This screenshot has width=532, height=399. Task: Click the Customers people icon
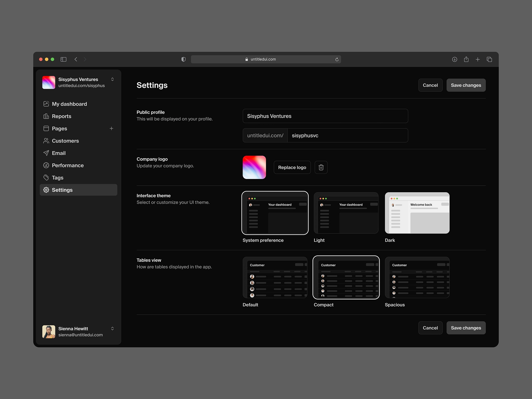tap(46, 141)
